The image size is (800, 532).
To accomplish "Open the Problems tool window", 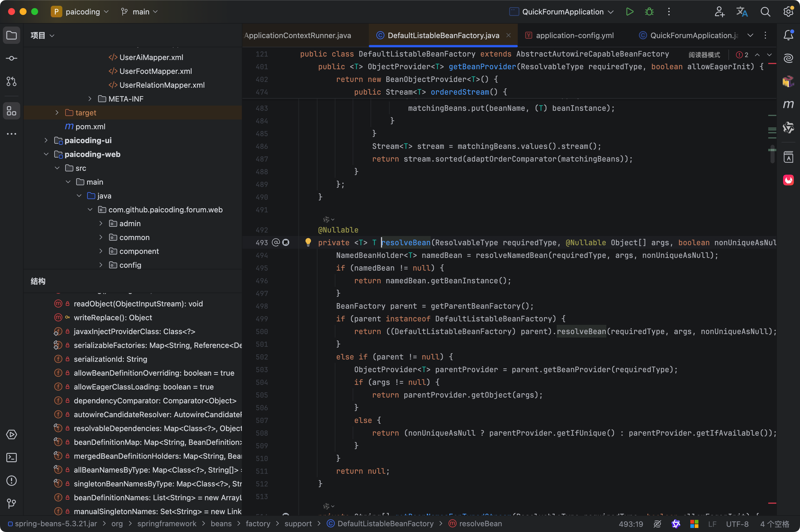I will click(12, 481).
